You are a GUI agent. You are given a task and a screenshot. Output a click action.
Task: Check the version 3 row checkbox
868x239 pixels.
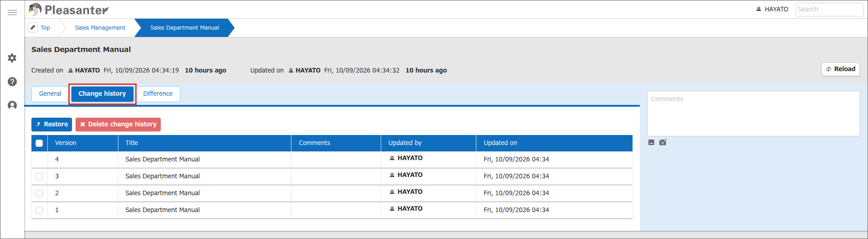pyautogui.click(x=39, y=177)
